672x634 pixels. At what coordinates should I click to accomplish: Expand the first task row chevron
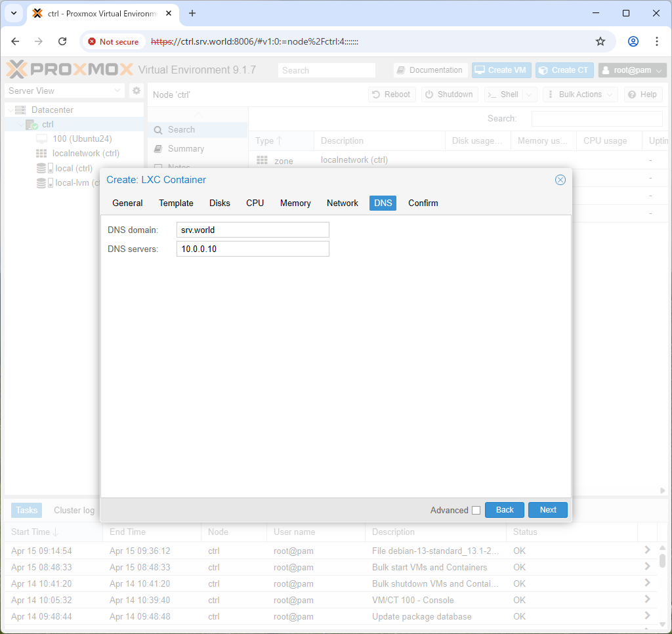pos(647,550)
